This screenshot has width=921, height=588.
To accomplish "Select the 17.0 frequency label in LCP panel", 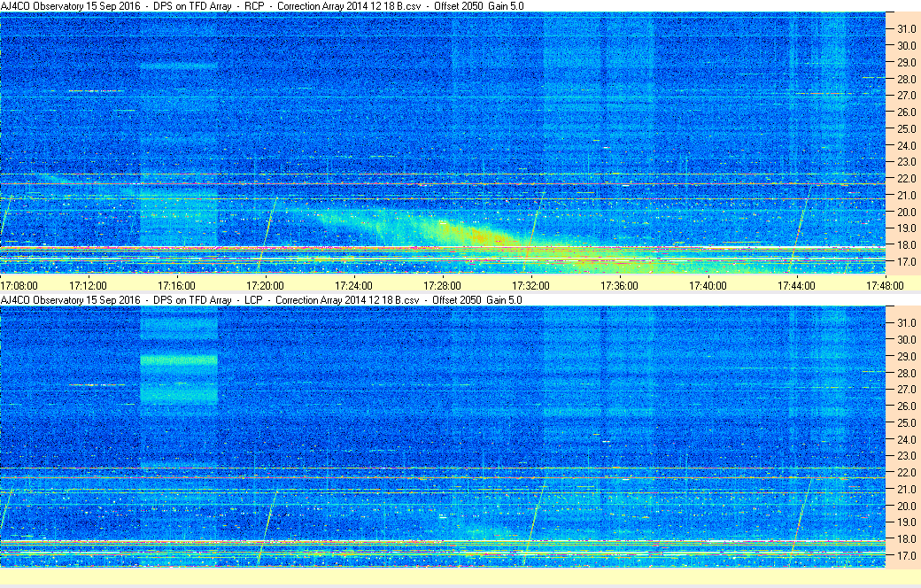I will 906,556.
